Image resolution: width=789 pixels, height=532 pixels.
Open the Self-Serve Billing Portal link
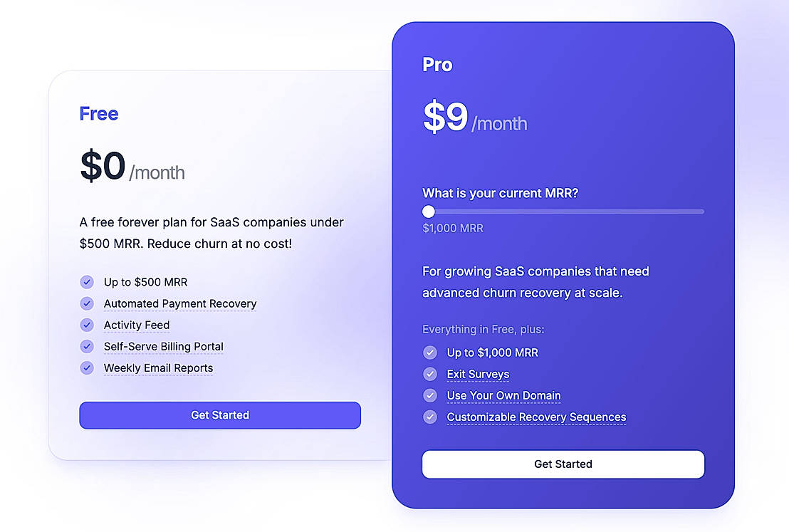tap(164, 347)
